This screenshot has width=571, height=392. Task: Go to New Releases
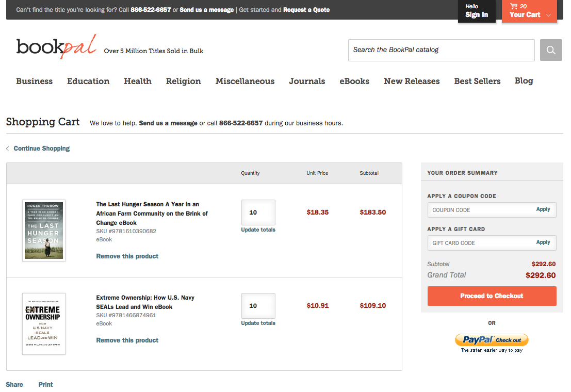pos(412,81)
